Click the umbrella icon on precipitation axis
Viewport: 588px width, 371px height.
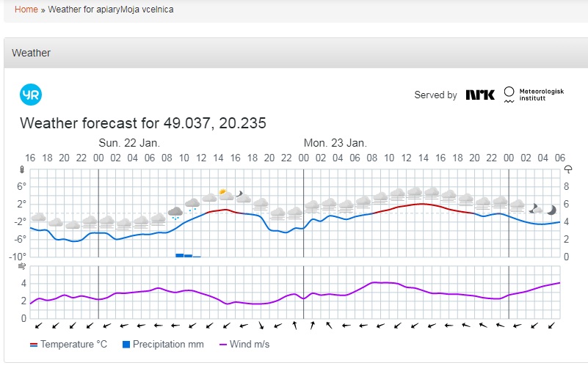coord(567,169)
